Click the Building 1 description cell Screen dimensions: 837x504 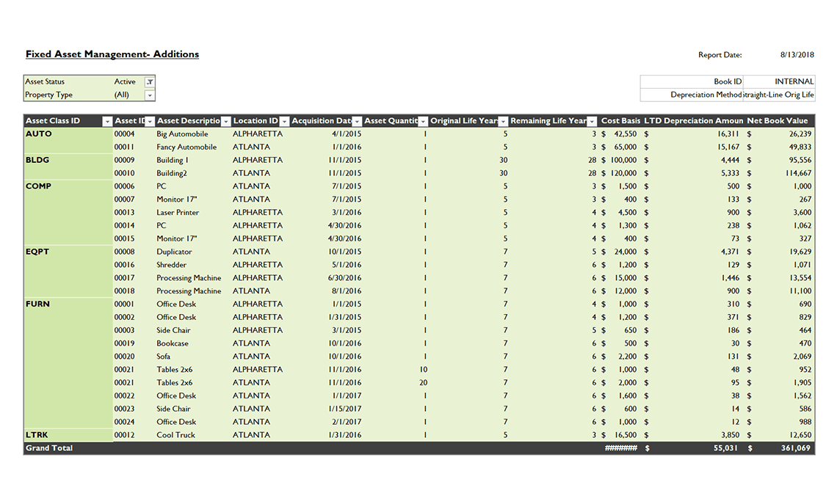pyautogui.click(x=173, y=160)
